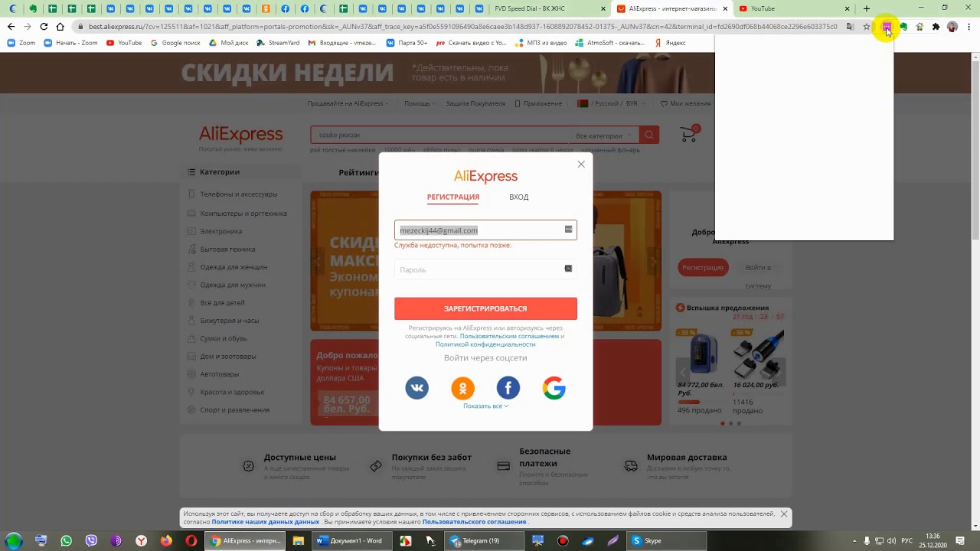Open Viber from the taskbar

tap(91, 541)
